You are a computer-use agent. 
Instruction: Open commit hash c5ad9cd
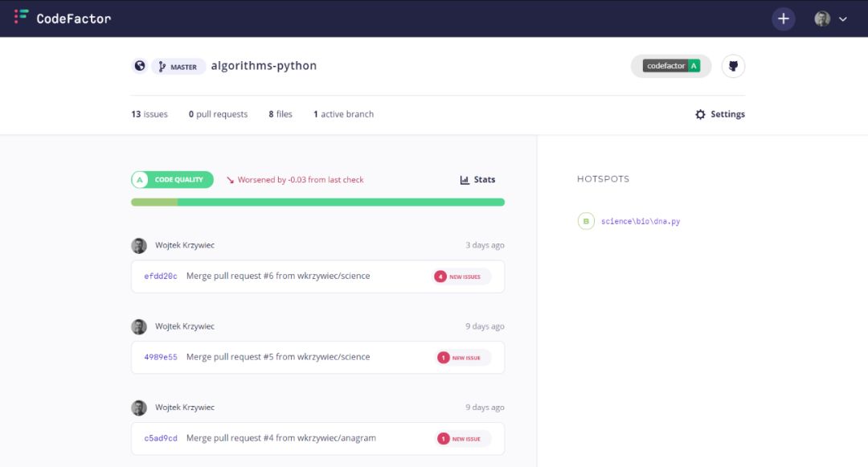point(161,438)
